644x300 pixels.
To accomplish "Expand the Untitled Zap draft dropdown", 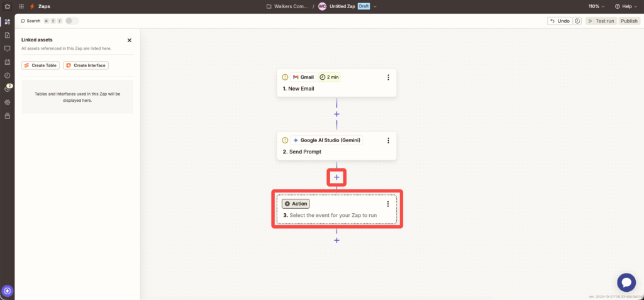I will (375, 6).
